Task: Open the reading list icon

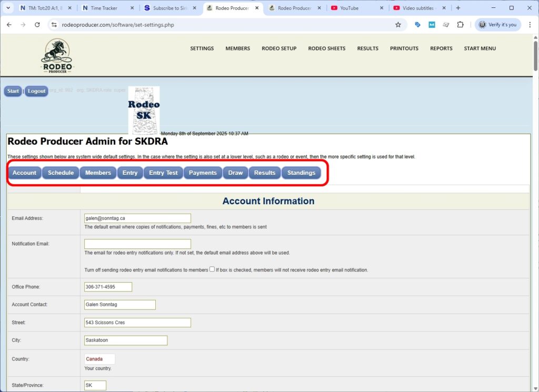Action: coord(446,24)
